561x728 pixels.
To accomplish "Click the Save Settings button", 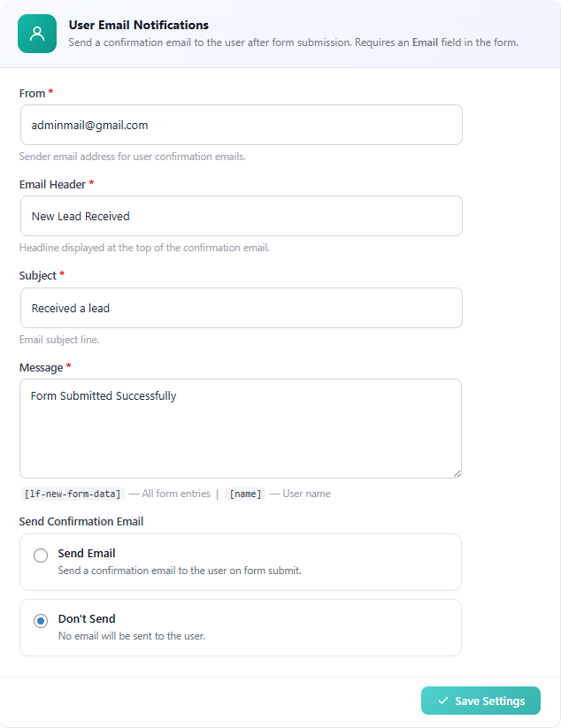I will tap(480, 700).
